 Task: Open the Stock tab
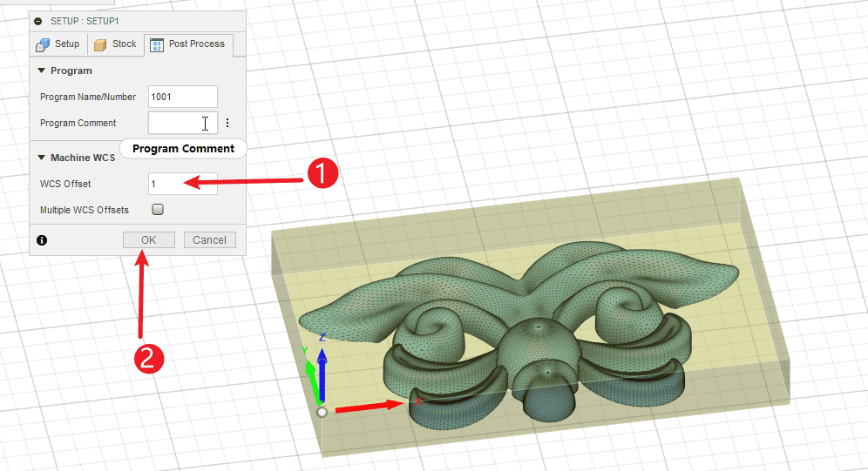[x=115, y=44]
